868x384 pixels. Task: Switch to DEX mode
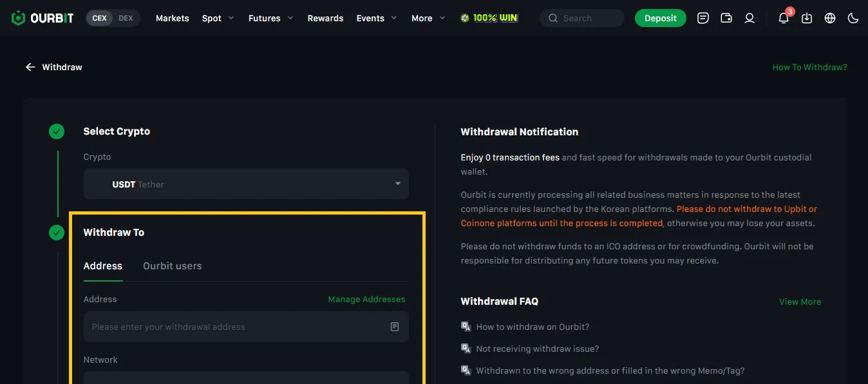tap(126, 18)
